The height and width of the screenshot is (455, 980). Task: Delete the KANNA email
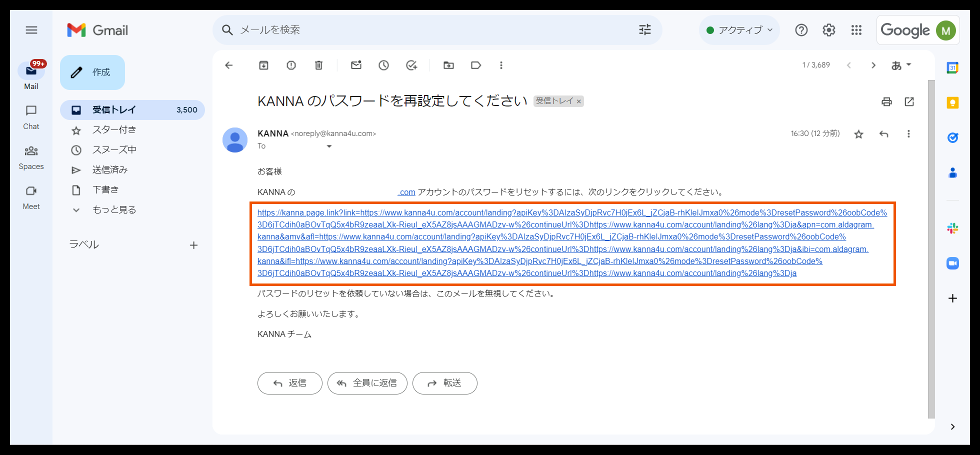[x=318, y=65]
